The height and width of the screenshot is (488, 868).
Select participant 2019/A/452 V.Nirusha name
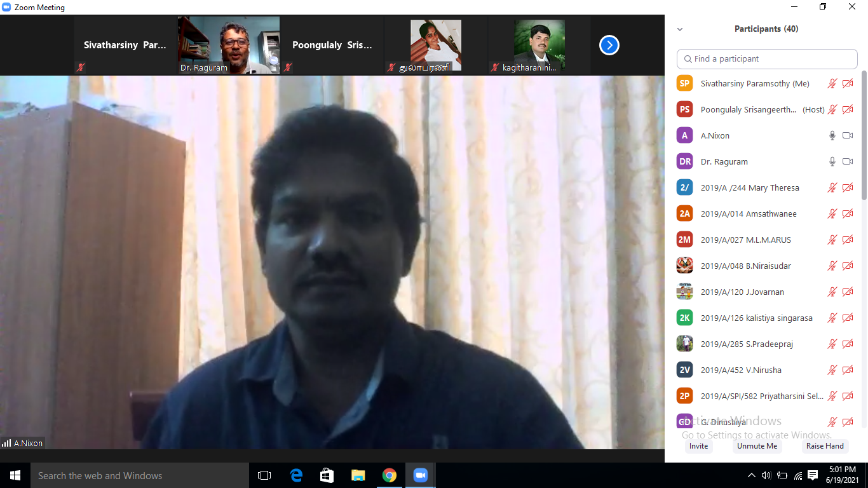click(x=741, y=370)
